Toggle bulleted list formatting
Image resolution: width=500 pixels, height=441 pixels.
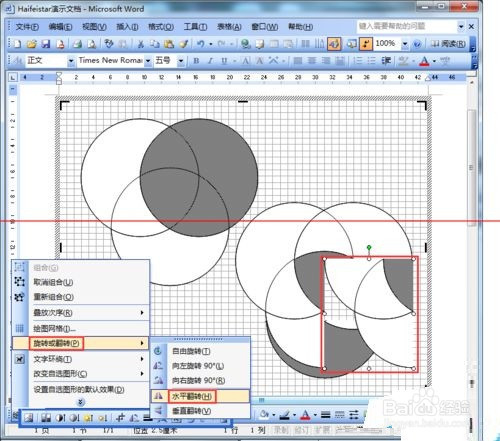click(371, 61)
